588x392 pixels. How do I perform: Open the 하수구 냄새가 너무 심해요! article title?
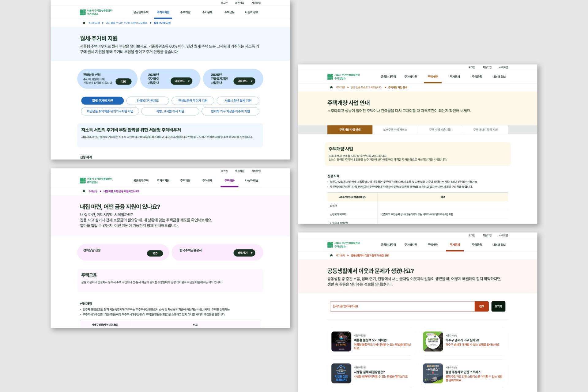(462, 340)
